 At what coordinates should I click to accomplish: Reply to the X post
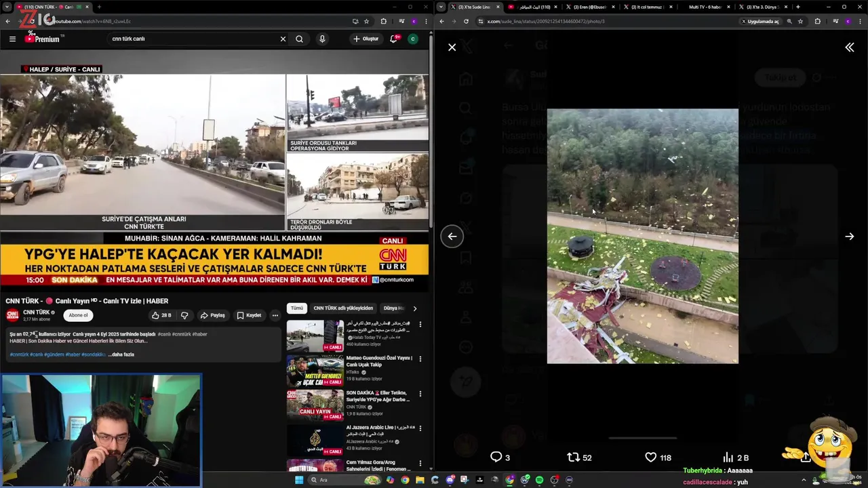point(500,457)
